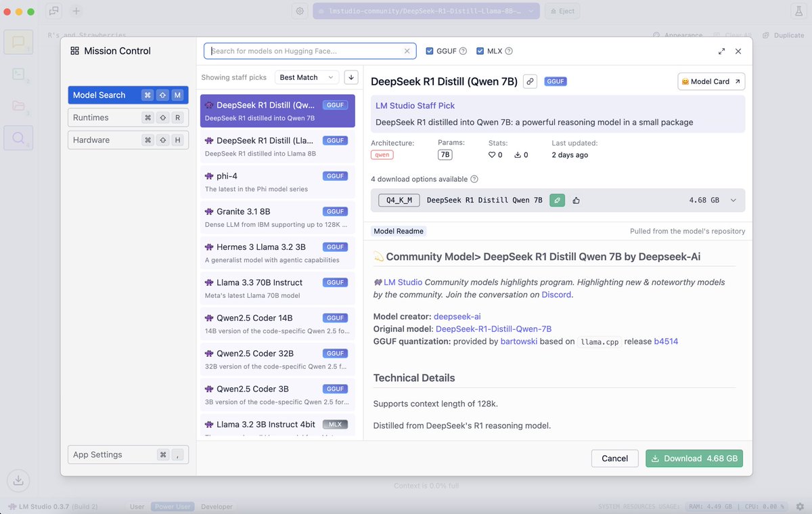
Task: Select the Runtimes tab
Action: 128,118
